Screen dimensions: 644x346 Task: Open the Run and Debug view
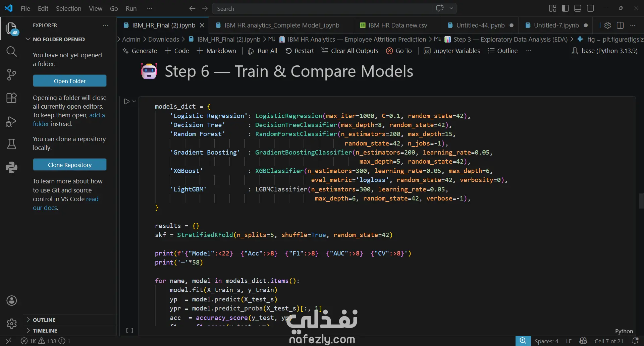[x=12, y=121]
